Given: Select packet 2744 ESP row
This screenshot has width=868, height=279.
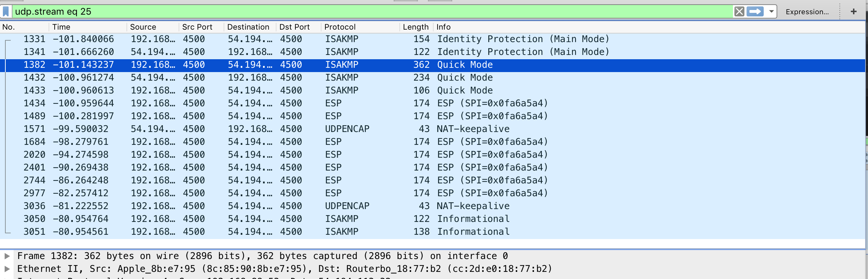Looking at the screenshot, I should point(432,181).
